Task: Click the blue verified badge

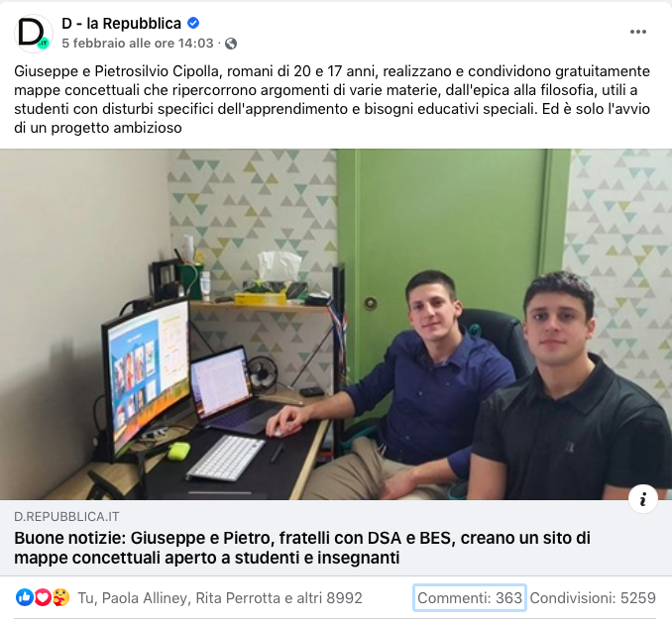Action: 193,23
